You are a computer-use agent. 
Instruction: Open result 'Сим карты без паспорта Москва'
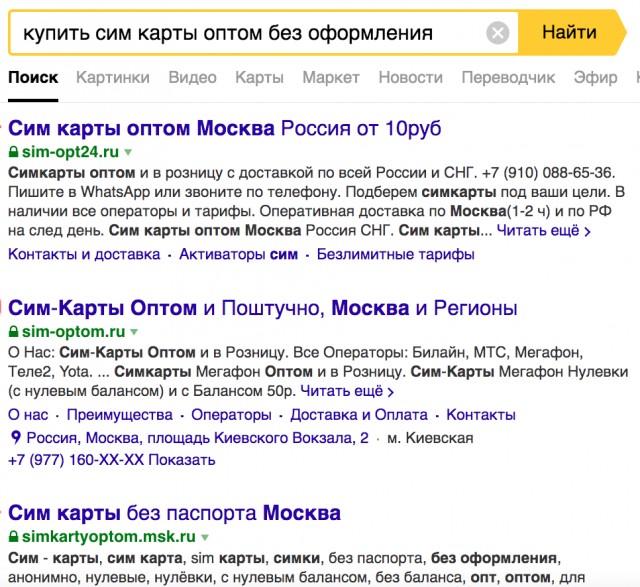[174, 513]
